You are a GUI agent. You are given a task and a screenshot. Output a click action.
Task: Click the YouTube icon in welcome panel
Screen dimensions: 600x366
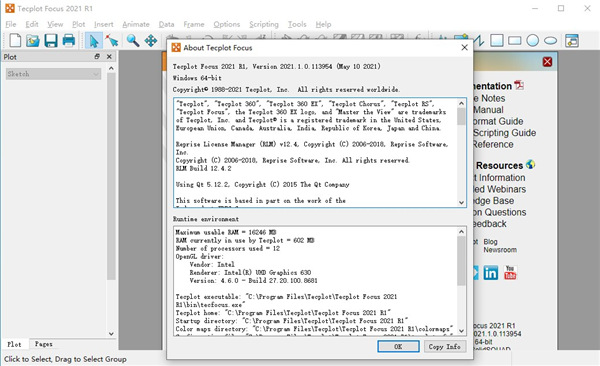(x=510, y=273)
